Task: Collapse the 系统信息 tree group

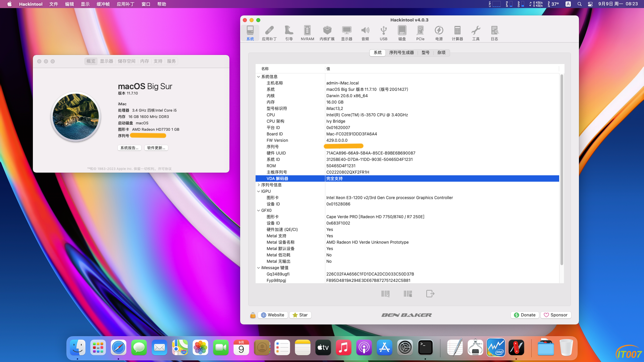Action: tap(259, 77)
